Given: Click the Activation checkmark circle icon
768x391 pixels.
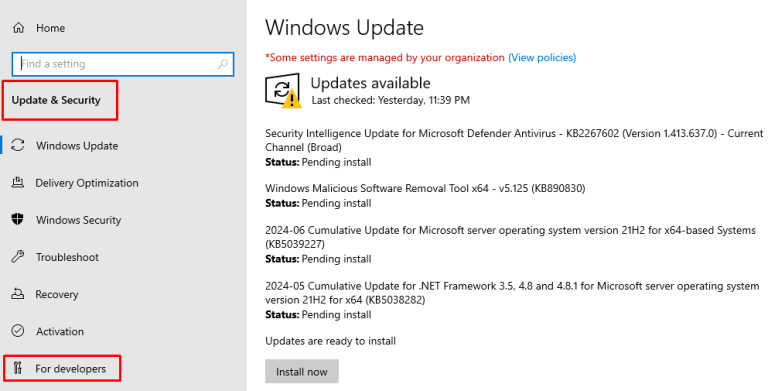Looking at the screenshot, I should pyautogui.click(x=18, y=331).
